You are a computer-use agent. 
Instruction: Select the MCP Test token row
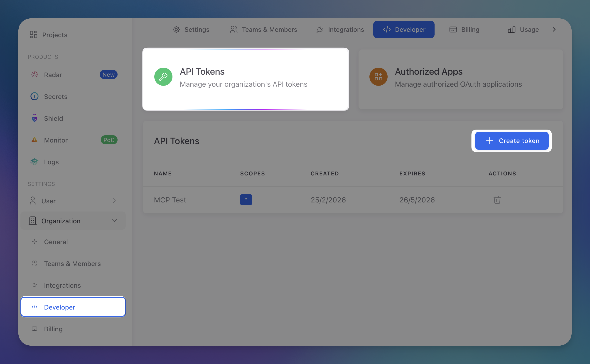[x=170, y=199]
